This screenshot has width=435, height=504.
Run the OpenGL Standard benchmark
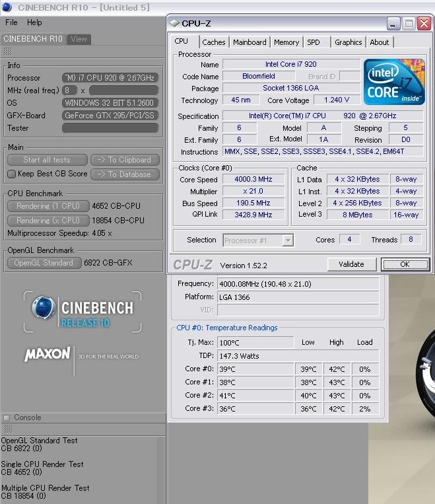(x=44, y=263)
